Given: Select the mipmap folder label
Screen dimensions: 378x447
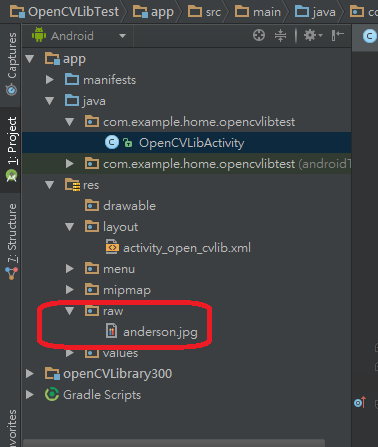Looking at the screenshot, I should click(x=127, y=290).
